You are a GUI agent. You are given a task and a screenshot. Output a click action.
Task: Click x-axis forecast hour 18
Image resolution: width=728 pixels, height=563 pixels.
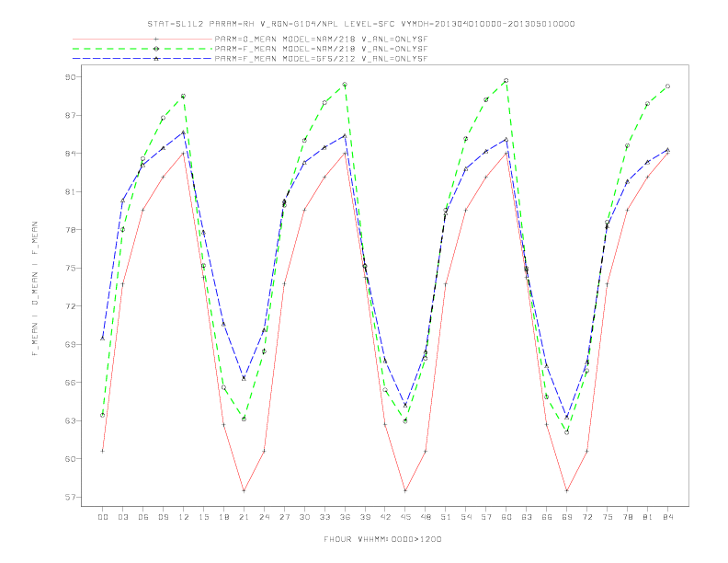(223, 517)
